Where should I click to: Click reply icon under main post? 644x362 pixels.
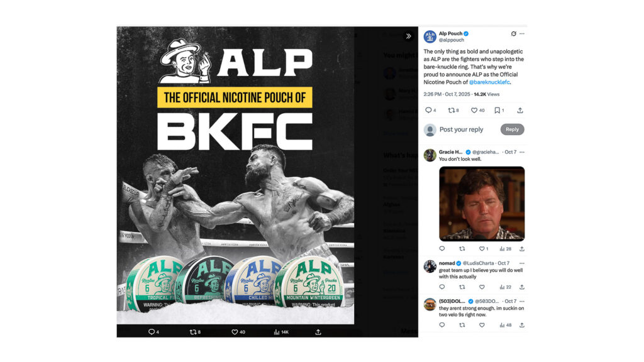coord(430,110)
